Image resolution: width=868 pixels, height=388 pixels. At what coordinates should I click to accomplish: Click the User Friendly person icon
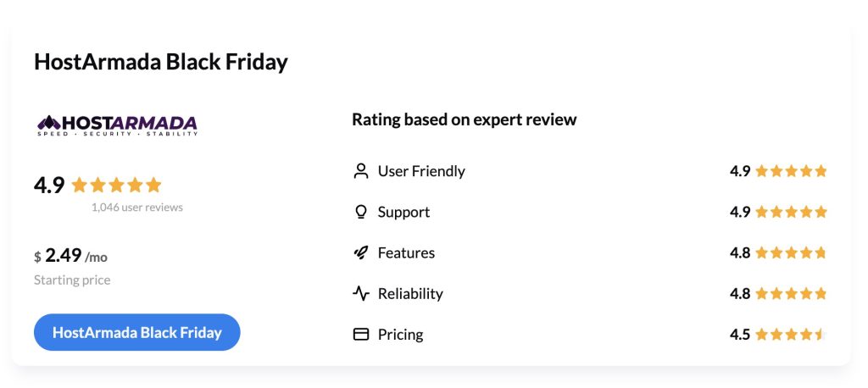pos(361,171)
